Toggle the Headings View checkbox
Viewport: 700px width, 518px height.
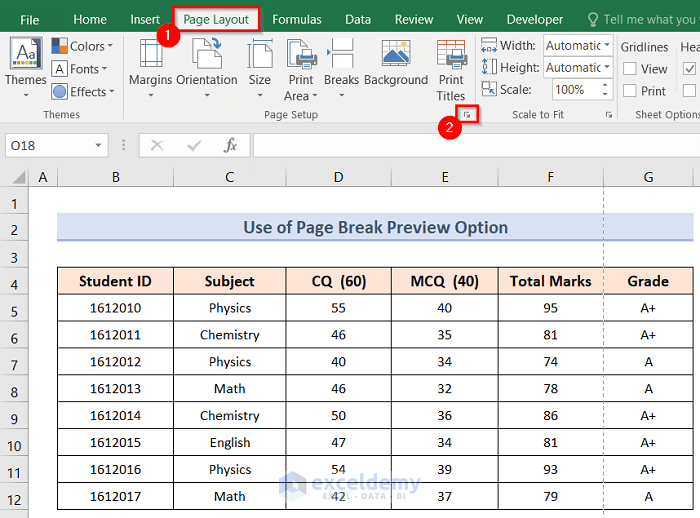689,69
